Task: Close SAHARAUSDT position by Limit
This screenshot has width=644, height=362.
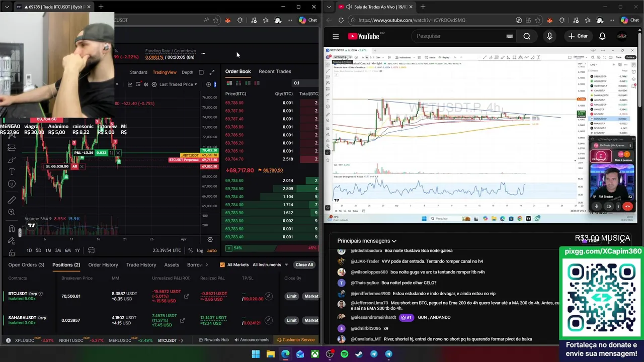Action: click(292, 320)
